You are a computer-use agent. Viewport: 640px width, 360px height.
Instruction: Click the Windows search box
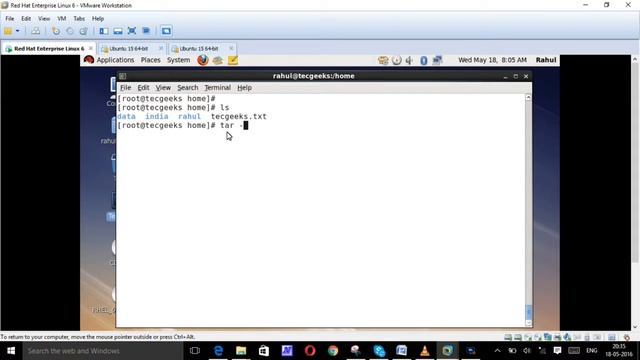point(102,351)
